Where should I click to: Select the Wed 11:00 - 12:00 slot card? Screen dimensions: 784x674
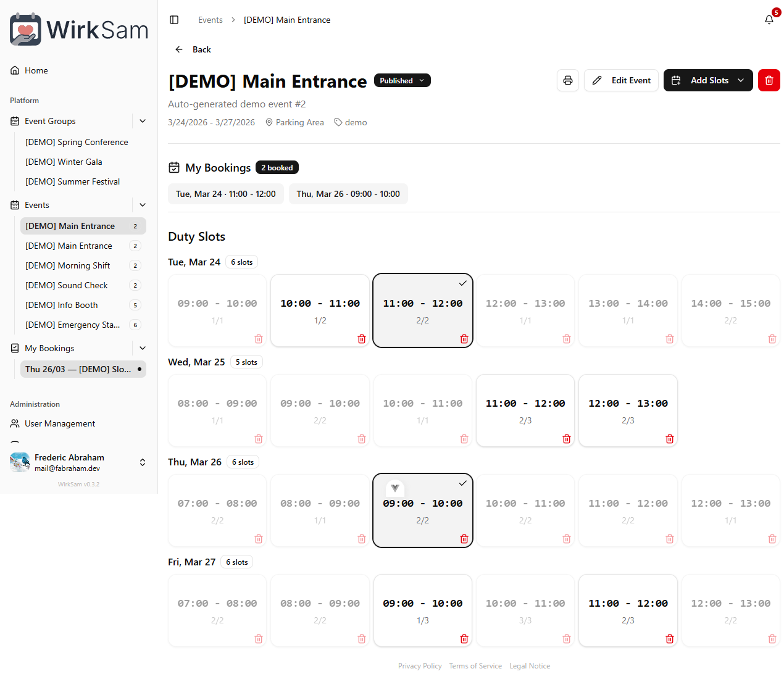525,410
